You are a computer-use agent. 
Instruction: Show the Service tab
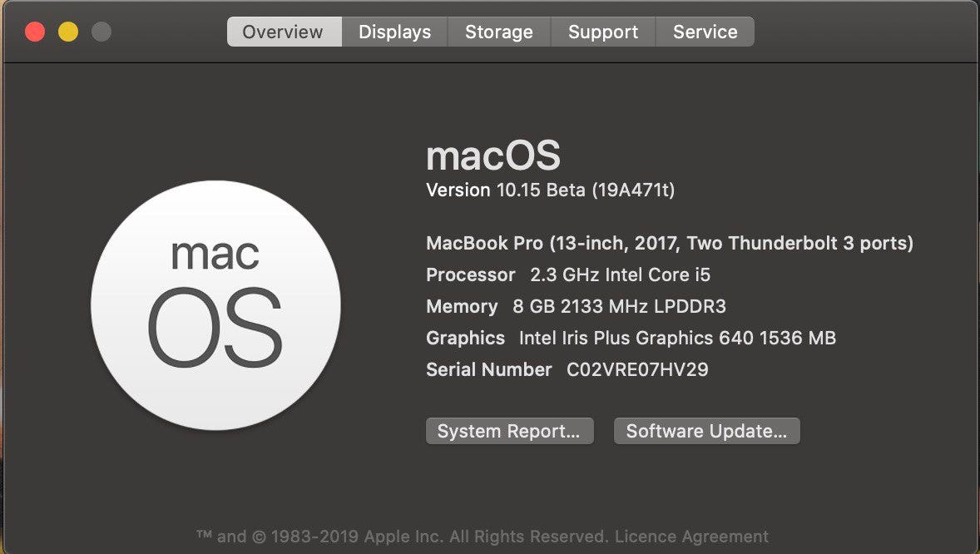tap(705, 32)
